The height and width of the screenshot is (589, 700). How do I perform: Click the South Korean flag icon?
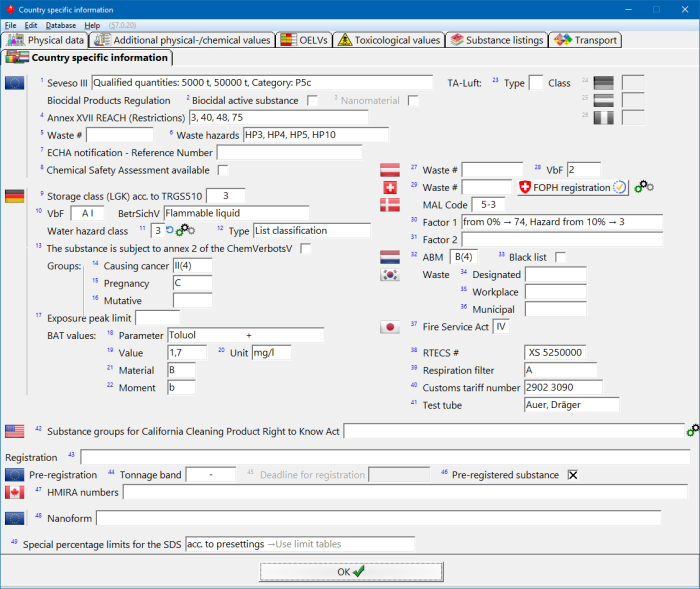click(x=390, y=276)
